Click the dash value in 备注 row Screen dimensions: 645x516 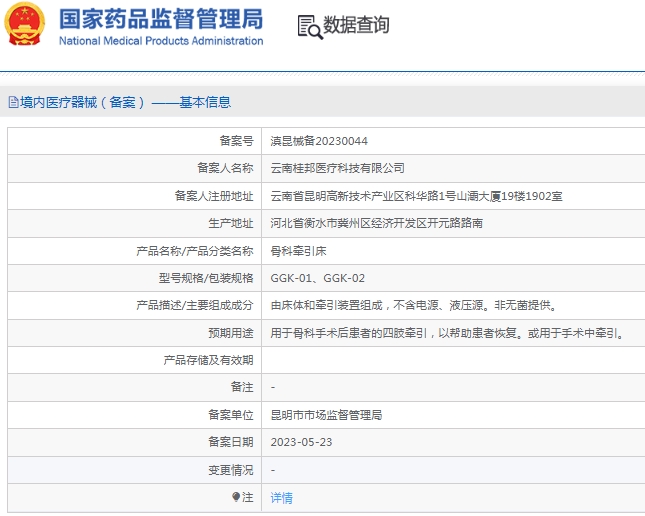[273, 387]
